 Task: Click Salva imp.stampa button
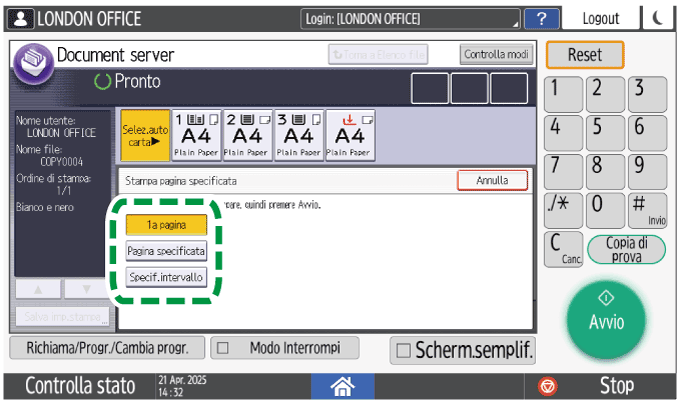(x=63, y=317)
